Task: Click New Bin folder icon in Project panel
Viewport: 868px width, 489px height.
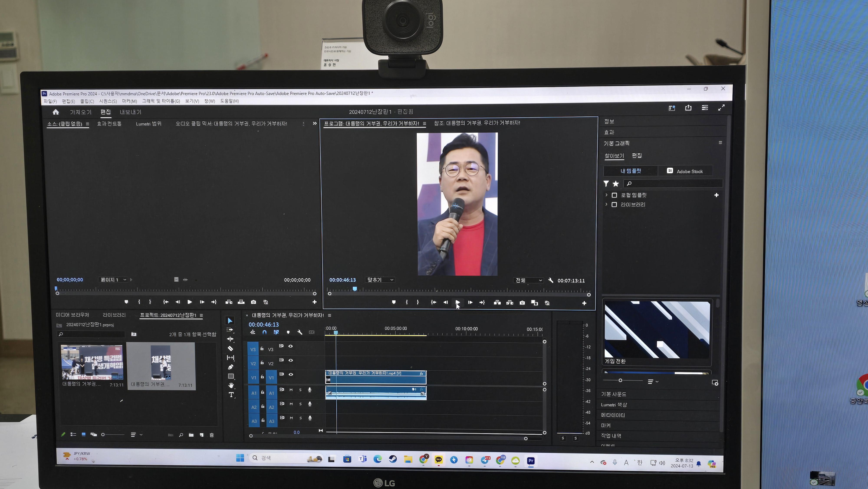Action: click(x=191, y=435)
